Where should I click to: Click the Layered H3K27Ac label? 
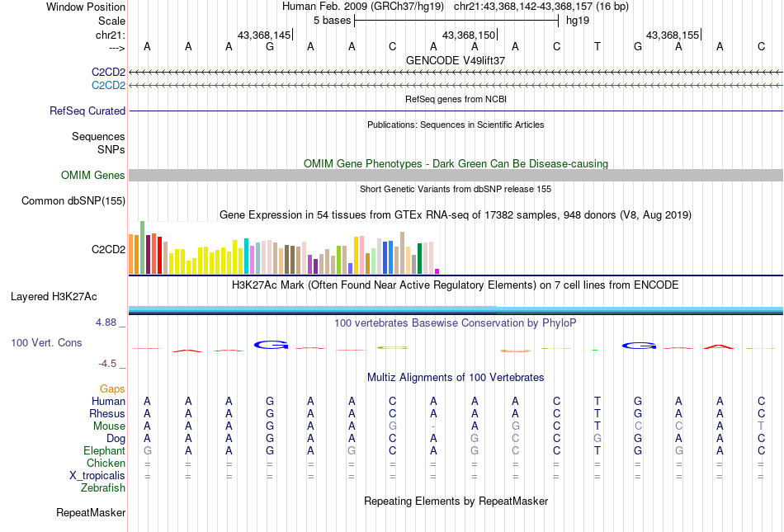click(x=54, y=297)
